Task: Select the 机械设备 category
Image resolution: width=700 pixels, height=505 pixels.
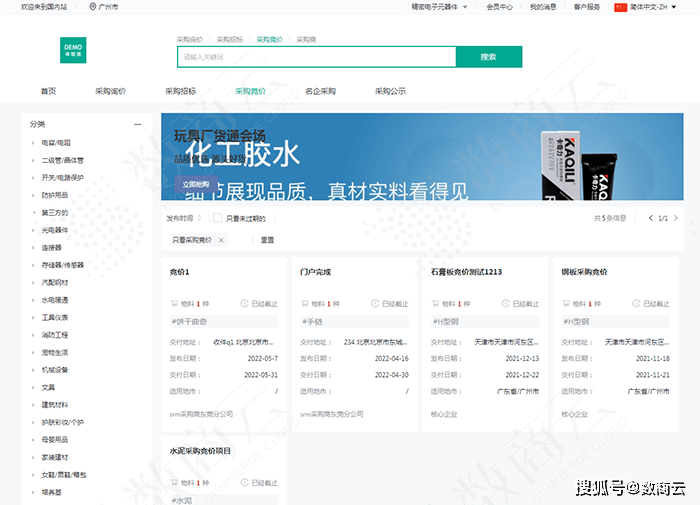Action: (x=54, y=370)
